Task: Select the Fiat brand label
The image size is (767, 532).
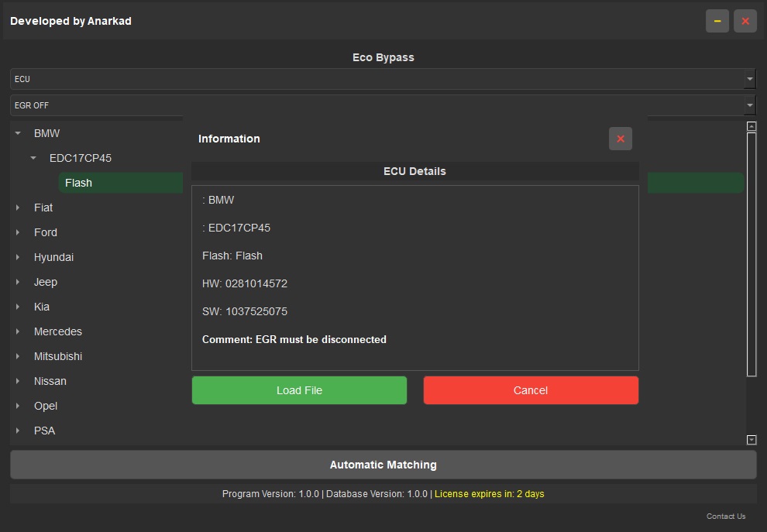Action: [x=43, y=208]
